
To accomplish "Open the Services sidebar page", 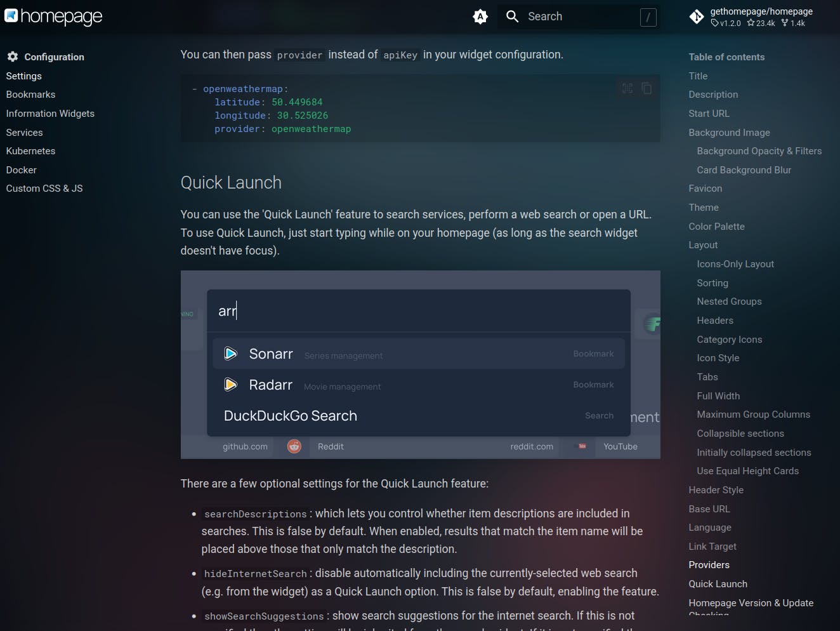I will [x=25, y=133].
